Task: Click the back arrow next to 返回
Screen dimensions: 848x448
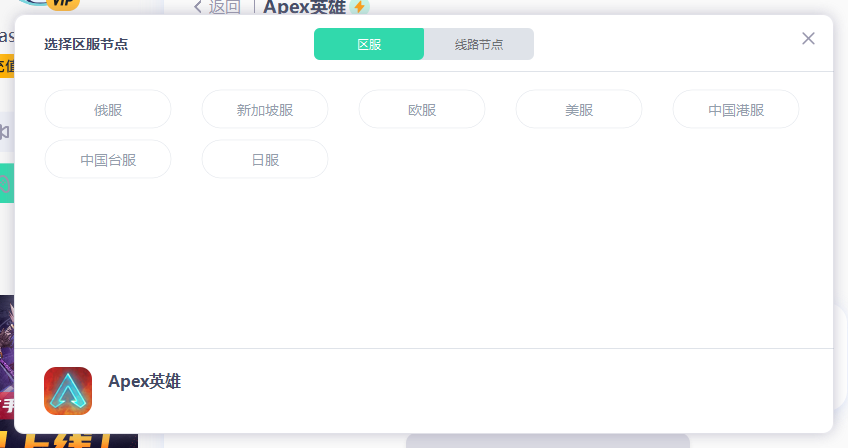Action: [198, 7]
